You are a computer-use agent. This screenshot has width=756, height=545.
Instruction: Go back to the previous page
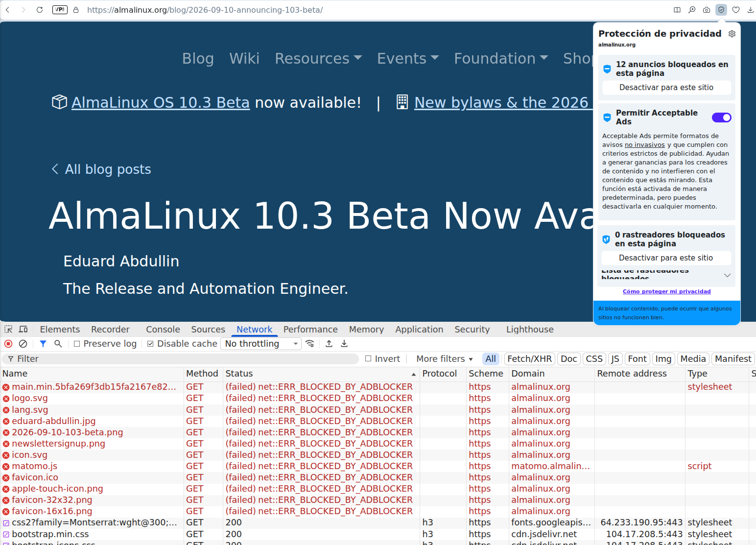tap(8, 10)
